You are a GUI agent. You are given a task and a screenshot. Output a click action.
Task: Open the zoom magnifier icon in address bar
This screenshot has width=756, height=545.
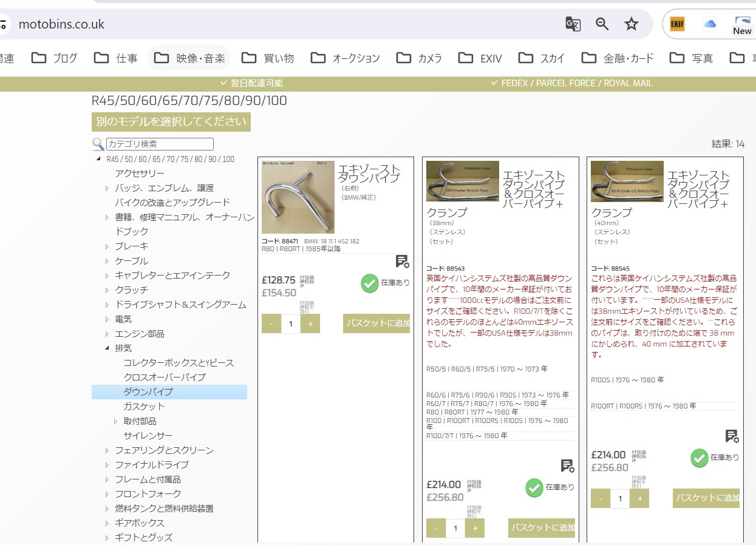[602, 24]
